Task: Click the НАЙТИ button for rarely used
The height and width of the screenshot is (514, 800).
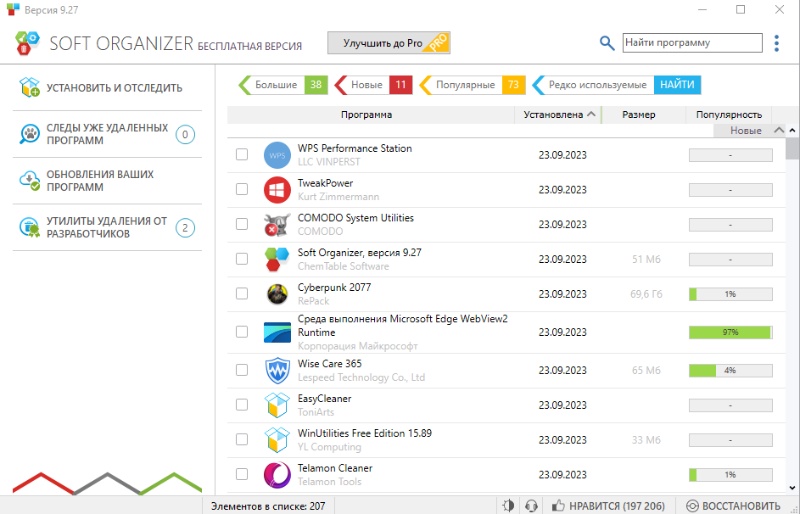Action: pos(677,85)
